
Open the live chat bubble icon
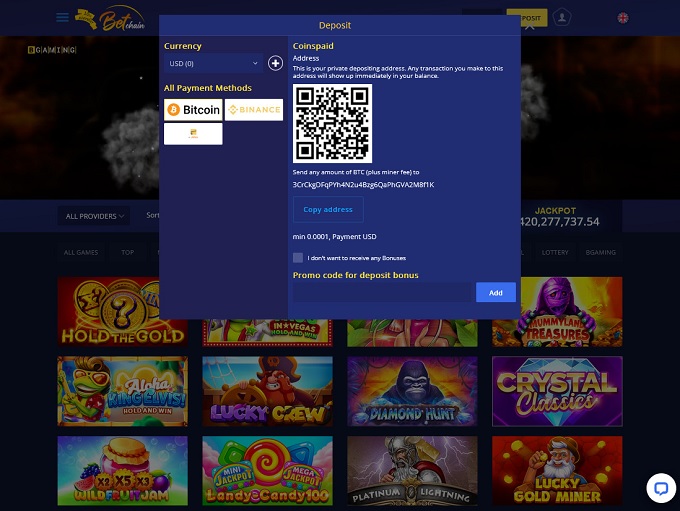pyautogui.click(x=661, y=488)
